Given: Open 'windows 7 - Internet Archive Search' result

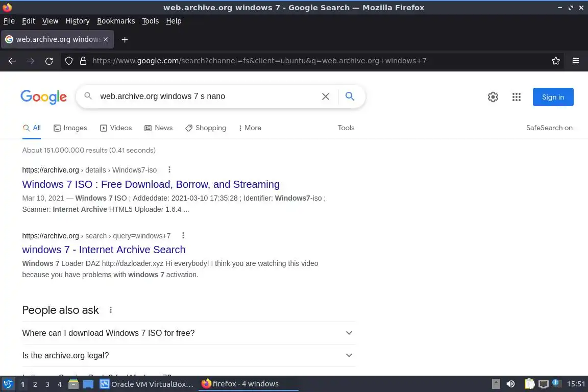Looking at the screenshot, I should coord(104,250).
